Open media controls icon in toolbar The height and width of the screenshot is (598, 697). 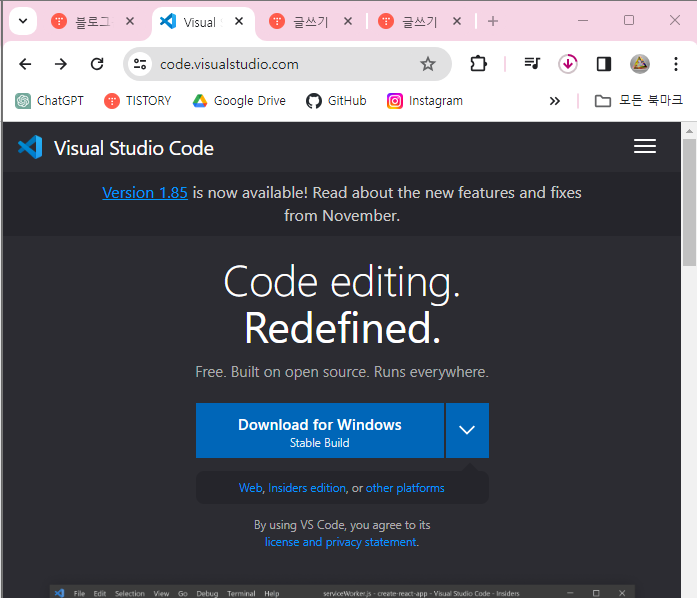click(x=532, y=64)
